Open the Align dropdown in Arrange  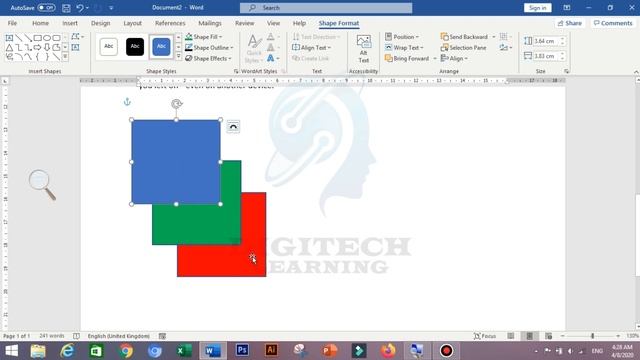click(x=454, y=58)
